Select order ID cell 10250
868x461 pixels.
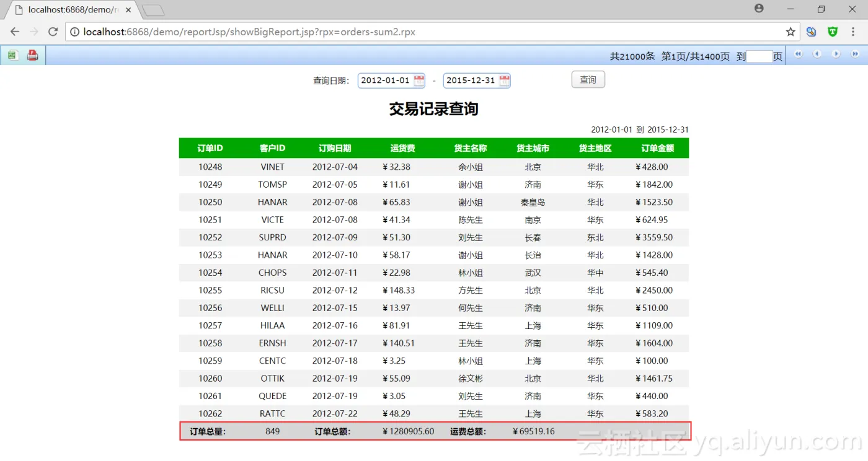tap(210, 202)
